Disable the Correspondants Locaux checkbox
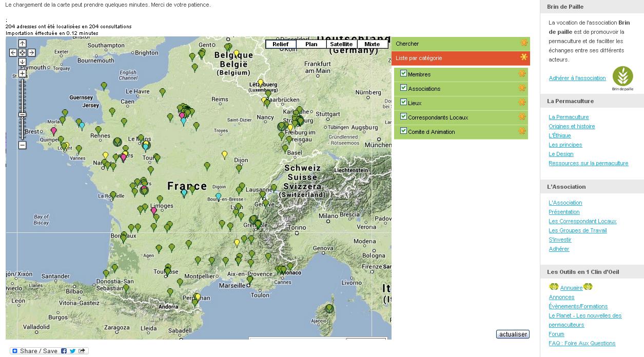The image size is (644, 357). [403, 116]
